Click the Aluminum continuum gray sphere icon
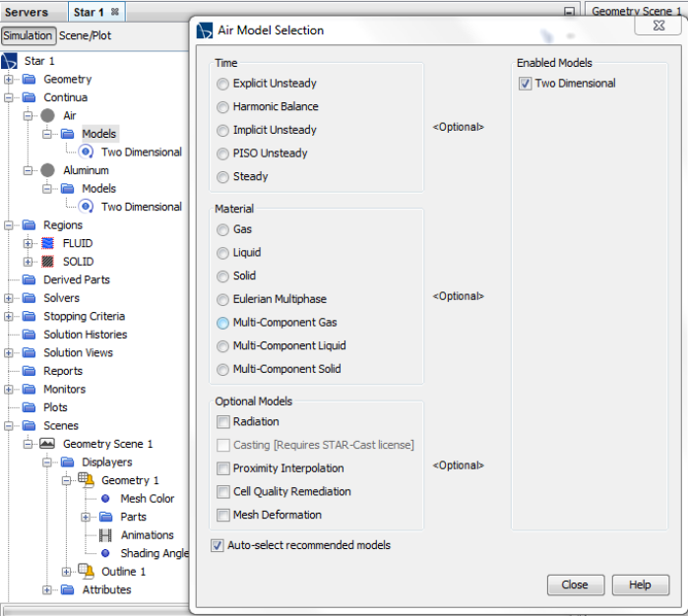 [x=48, y=170]
